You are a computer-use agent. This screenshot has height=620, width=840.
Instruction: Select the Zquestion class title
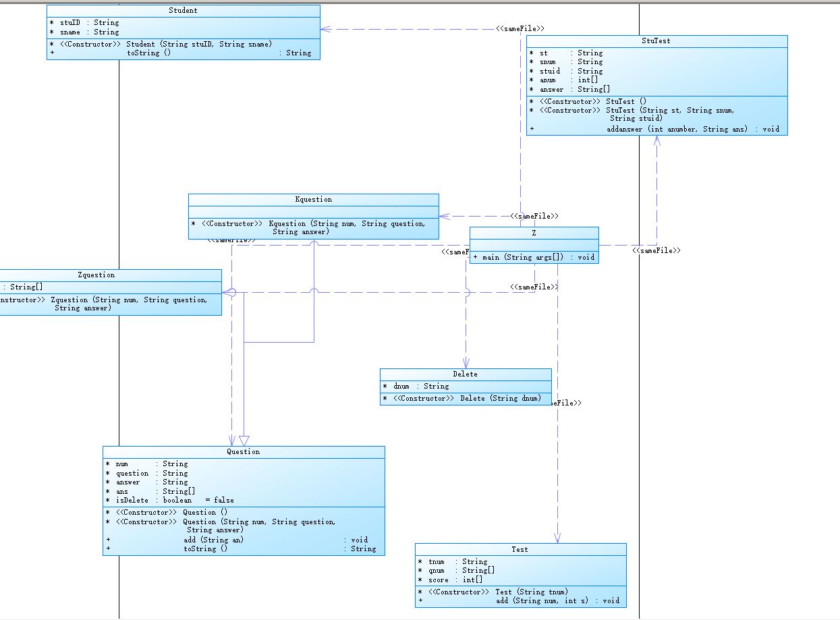(x=96, y=275)
